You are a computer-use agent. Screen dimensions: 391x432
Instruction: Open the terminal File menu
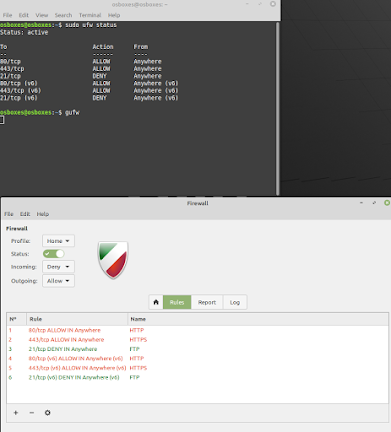(x=7, y=15)
